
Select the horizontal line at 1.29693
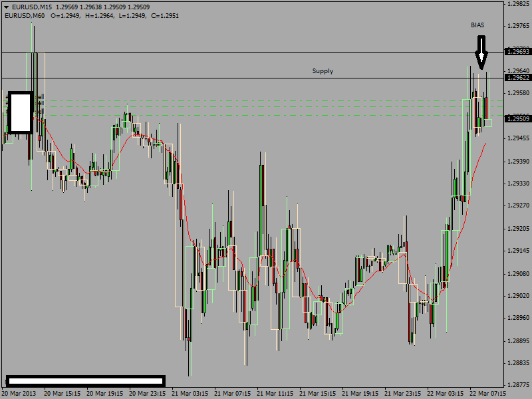253,53
